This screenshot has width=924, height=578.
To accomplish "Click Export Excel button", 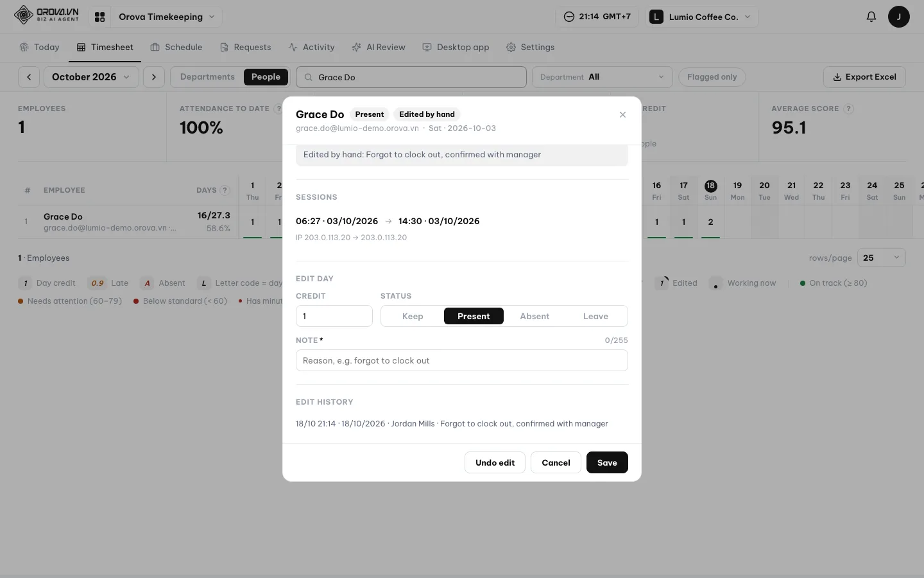I will [x=864, y=77].
